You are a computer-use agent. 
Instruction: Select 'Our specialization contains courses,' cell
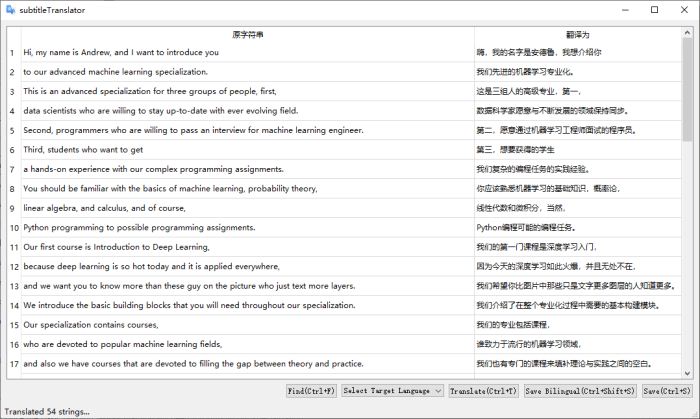pos(248,325)
